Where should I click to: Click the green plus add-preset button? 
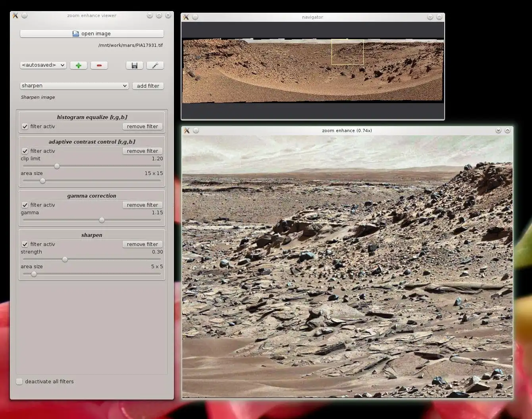79,65
